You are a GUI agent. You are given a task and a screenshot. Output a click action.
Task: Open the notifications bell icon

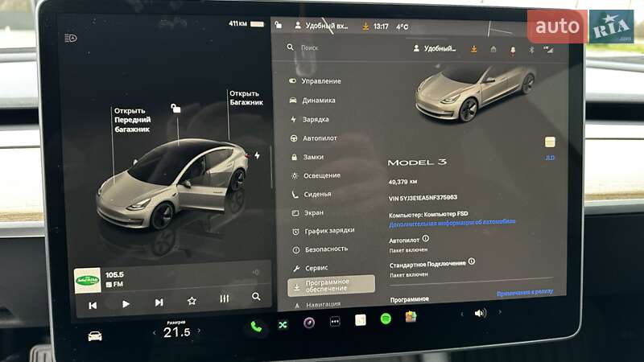(x=513, y=50)
